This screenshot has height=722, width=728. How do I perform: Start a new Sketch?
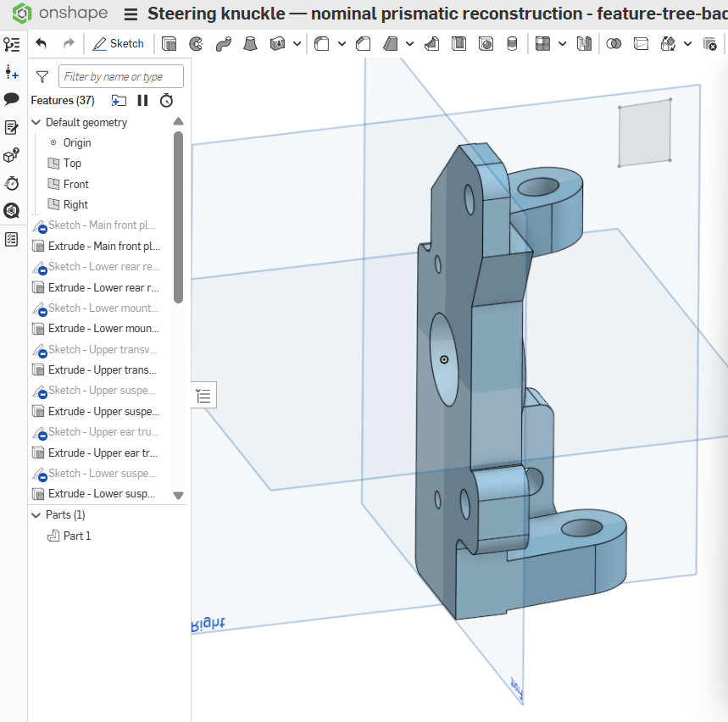pyautogui.click(x=119, y=44)
